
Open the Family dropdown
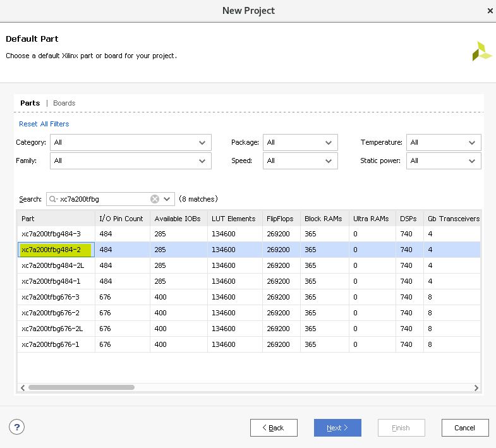(131, 160)
